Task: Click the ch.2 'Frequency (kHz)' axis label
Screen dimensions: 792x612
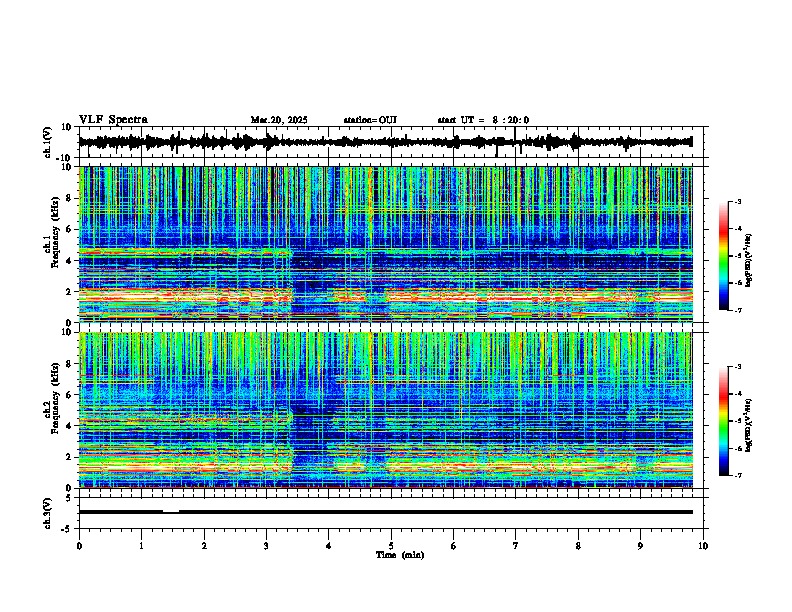Action: pyautogui.click(x=55, y=398)
